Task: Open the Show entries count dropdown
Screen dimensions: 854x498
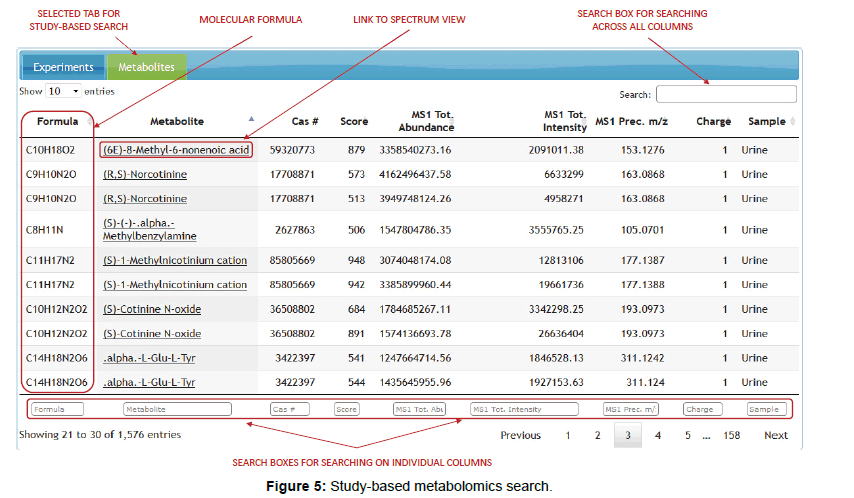Action: (64, 91)
